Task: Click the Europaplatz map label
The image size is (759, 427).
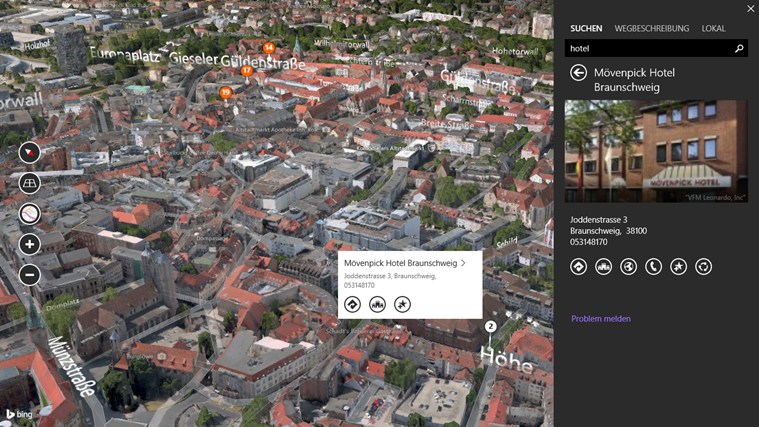Action: [125, 54]
